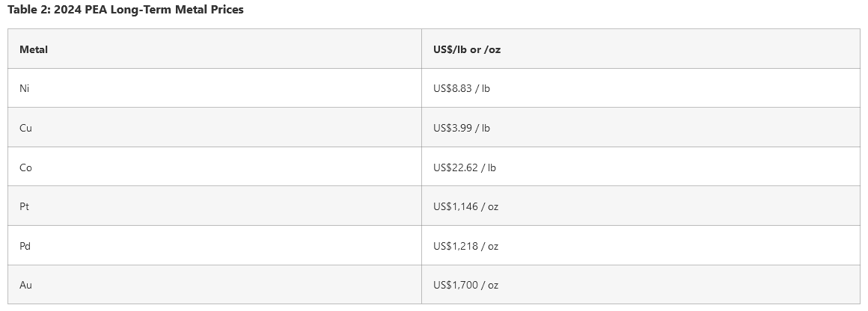The width and height of the screenshot is (868, 311).
Task: Click the US$/lb or /oz header
Action: pos(466,49)
